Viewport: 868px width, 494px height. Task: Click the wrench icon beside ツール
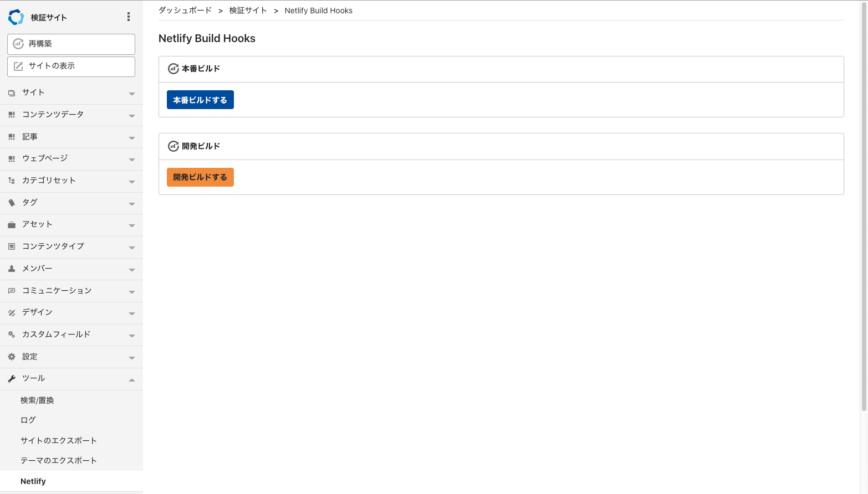pyautogui.click(x=12, y=379)
